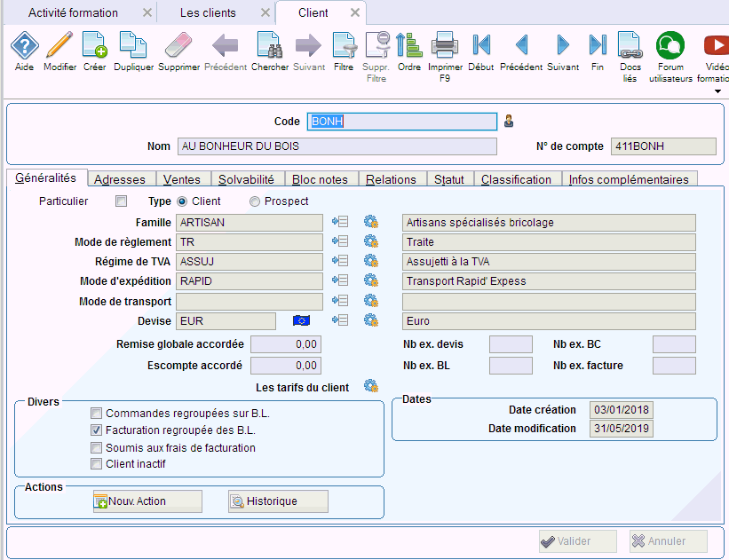Click the Nouv. Action button
This screenshot has width=729, height=560.
[x=147, y=501]
